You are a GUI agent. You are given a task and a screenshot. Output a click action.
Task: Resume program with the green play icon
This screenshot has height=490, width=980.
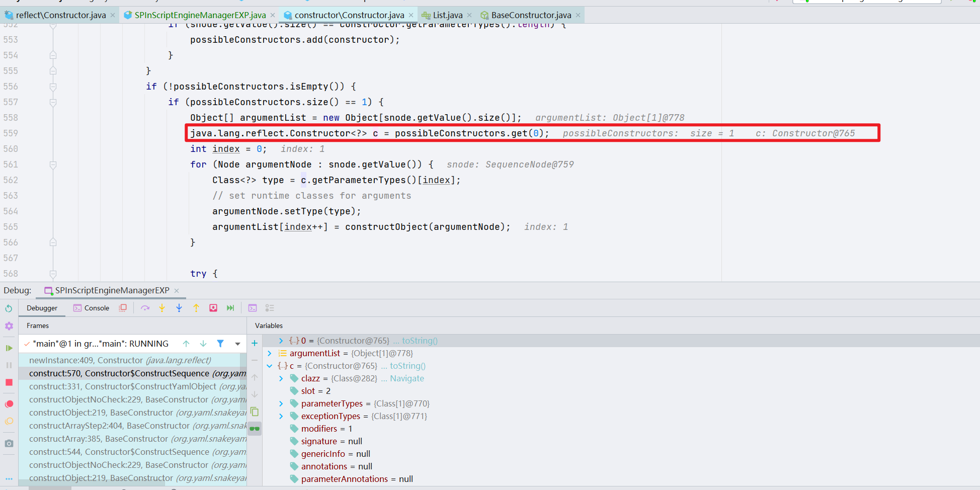click(9, 348)
